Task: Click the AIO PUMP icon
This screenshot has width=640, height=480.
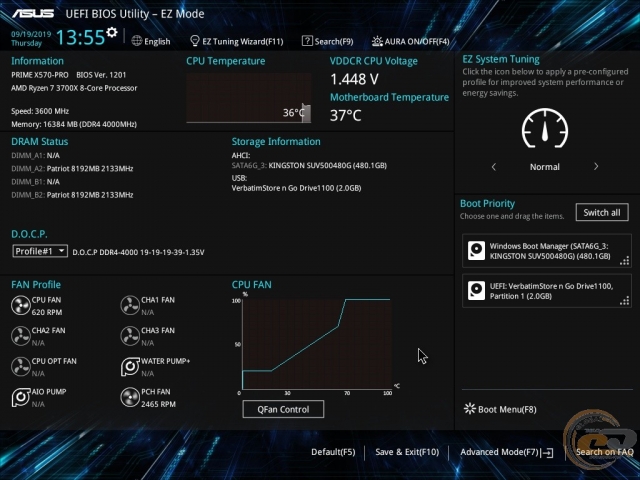Action: [x=20, y=398]
